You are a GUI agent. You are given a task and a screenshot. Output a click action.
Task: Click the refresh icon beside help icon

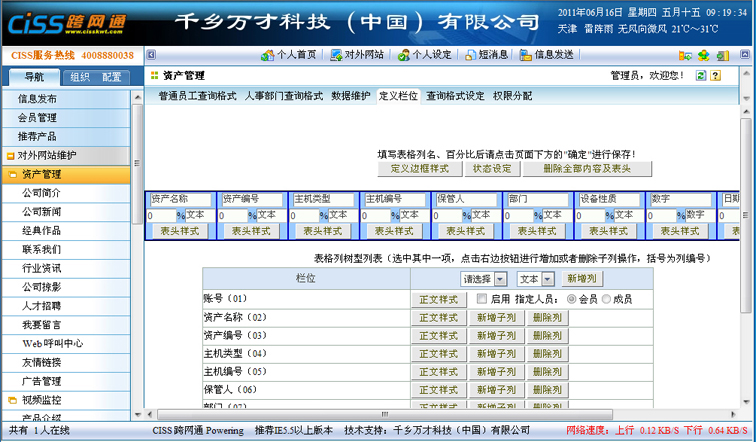(702, 75)
